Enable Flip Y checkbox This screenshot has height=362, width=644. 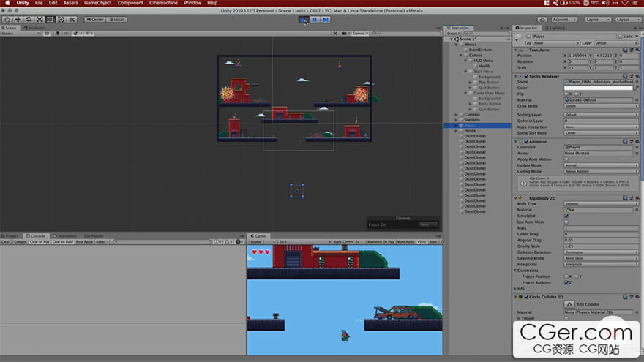577,94
